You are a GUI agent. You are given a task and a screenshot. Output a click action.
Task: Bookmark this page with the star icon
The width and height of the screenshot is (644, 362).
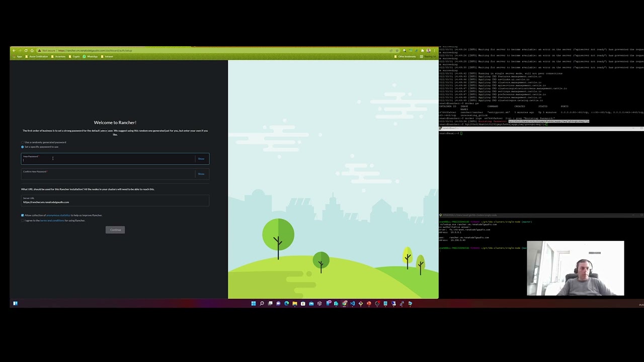coord(397,50)
